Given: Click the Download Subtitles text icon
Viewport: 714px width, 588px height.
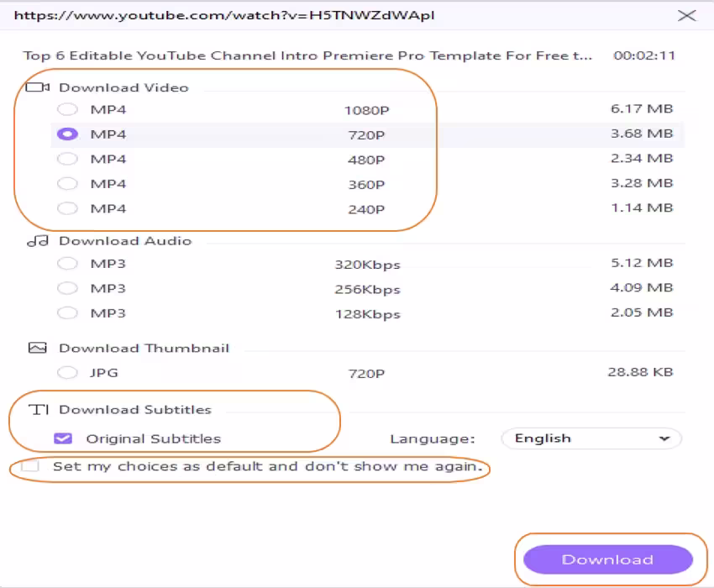Looking at the screenshot, I should (x=39, y=410).
